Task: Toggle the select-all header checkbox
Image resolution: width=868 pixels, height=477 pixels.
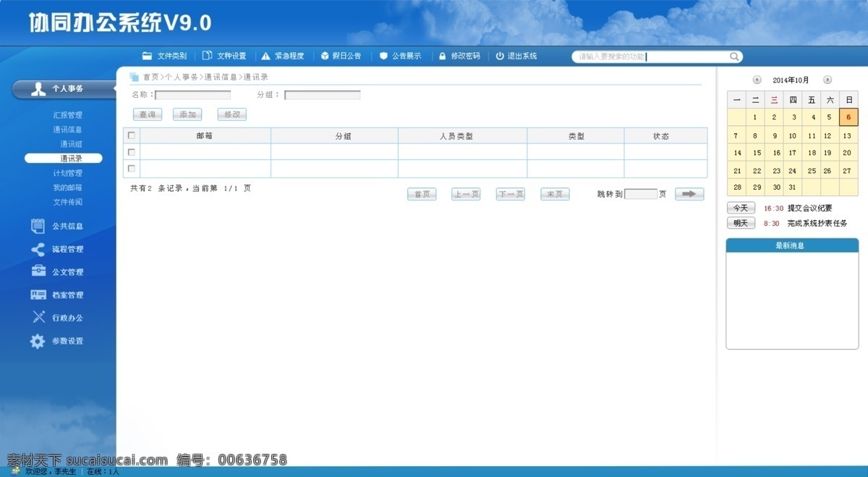Action: (x=132, y=135)
